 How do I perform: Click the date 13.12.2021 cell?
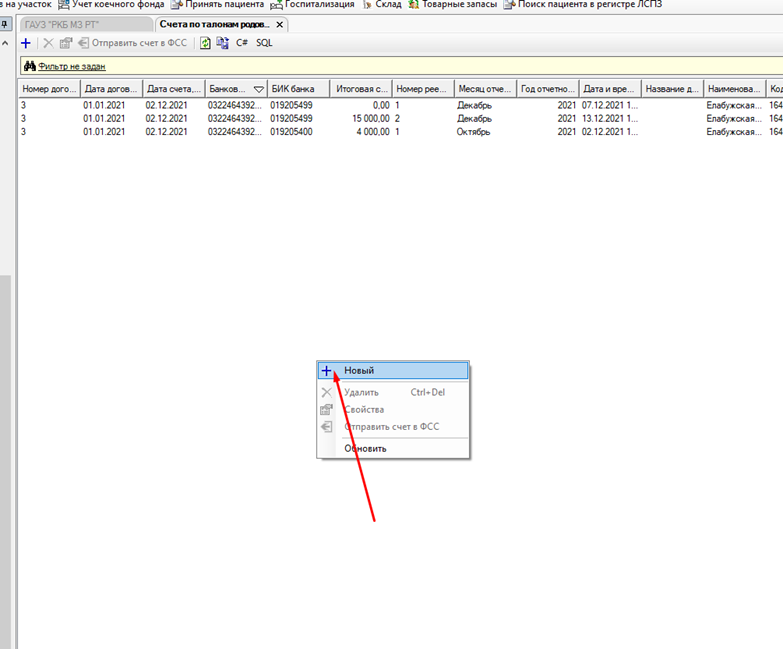click(x=610, y=119)
